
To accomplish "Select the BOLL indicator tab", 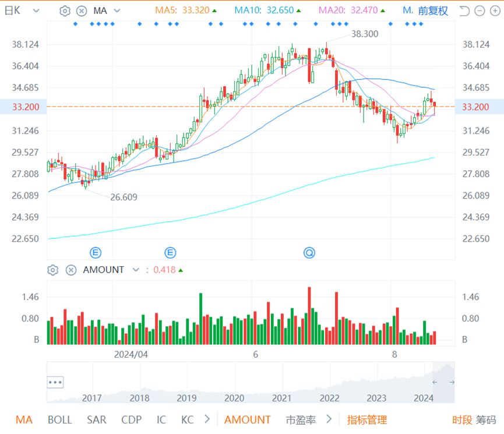I will (x=60, y=420).
